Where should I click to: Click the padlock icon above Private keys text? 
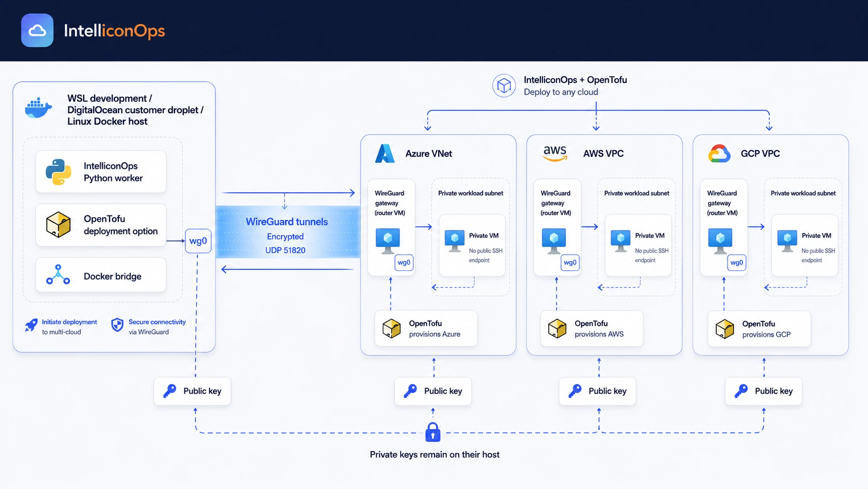click(433, 432)
